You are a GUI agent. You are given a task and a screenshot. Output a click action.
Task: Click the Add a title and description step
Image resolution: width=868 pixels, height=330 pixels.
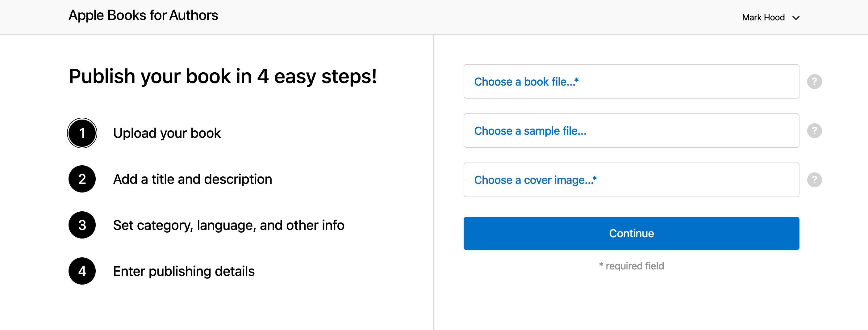click(x=192, y=179)
